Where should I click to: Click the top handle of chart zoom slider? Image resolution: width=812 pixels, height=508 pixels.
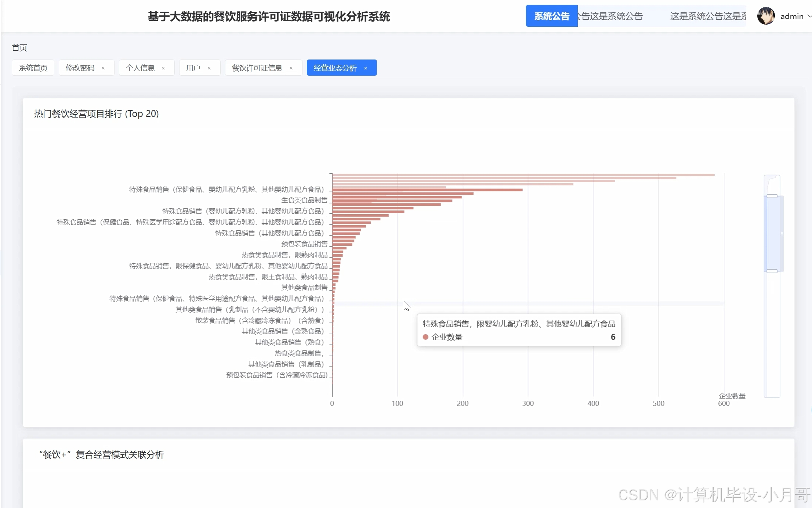click(772, 196)
